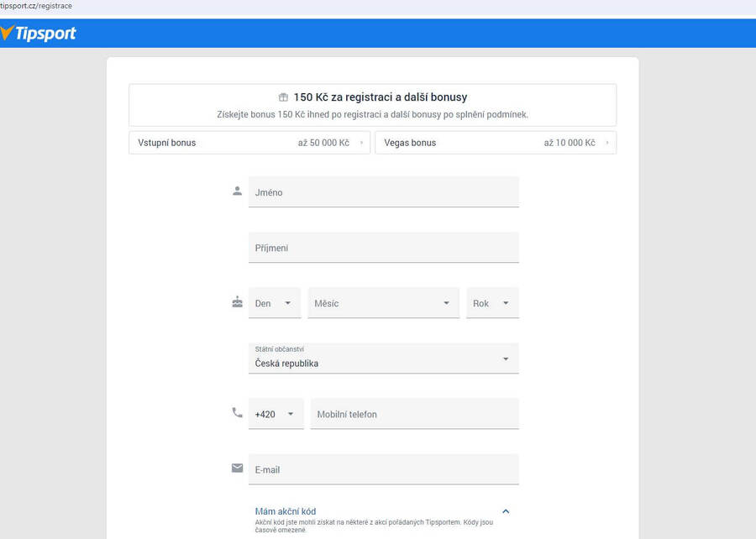Click the arrow on Vegas bonus card
The height and width of the screenshot is (539, 756).
[x=607, y=143]
